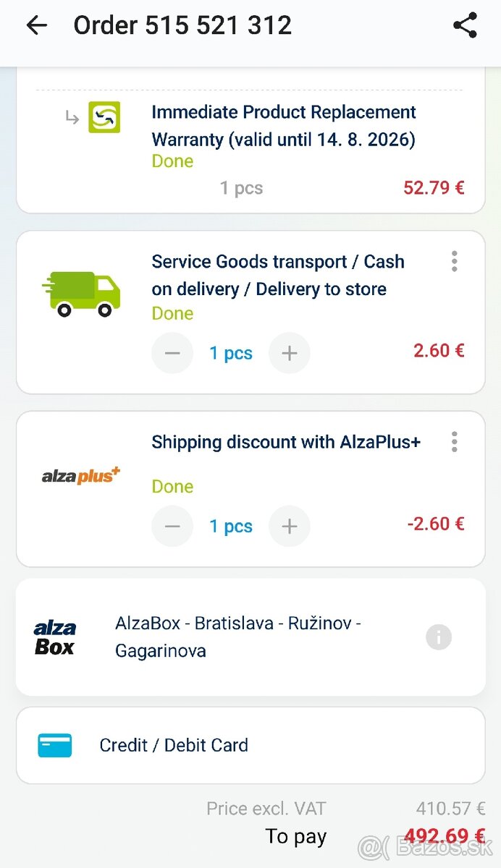The height and width of the screenshot is (868, 501).
Task: Expand options for the AlzaBox pickup location
Action: 438,637
